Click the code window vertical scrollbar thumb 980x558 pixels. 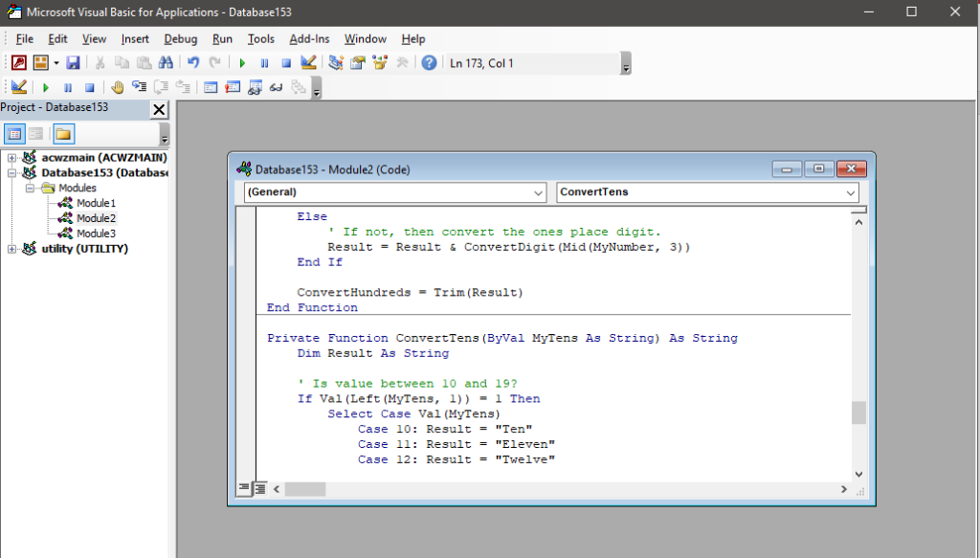coord(858,413)
